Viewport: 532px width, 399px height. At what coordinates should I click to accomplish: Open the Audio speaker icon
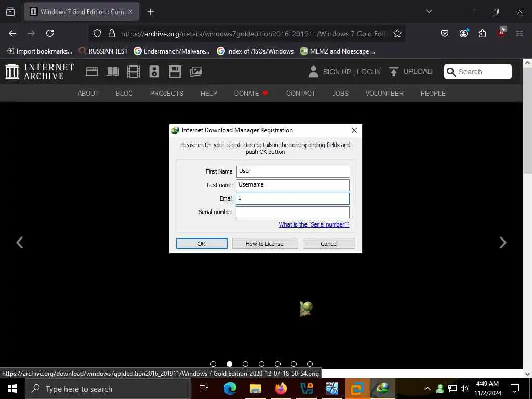point(154,72)
